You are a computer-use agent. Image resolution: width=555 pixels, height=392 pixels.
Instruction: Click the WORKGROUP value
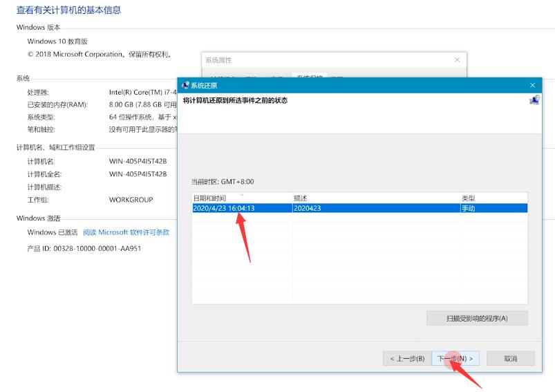(x=131, y=199)
